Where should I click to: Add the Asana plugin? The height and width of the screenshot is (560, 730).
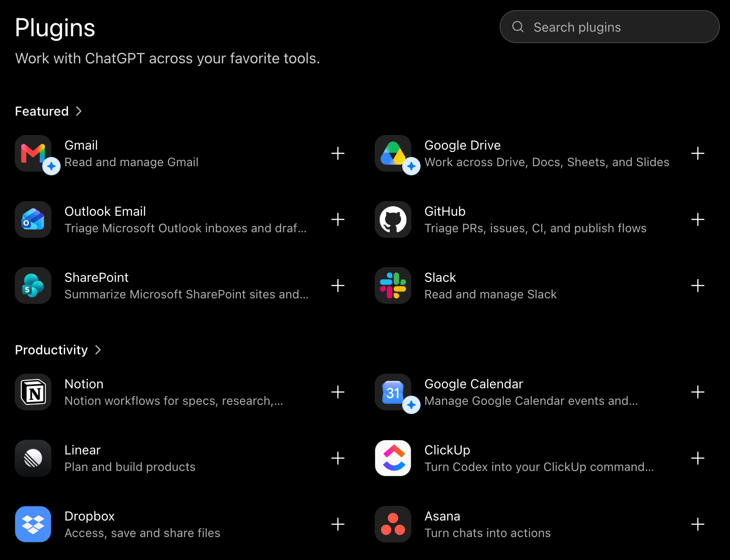(x=698, y=524)
